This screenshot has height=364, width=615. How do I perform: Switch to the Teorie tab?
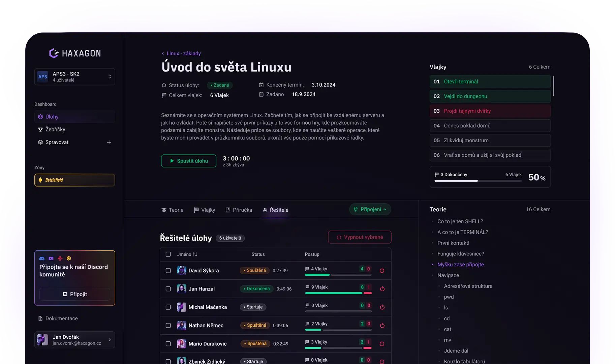[173, 210]
